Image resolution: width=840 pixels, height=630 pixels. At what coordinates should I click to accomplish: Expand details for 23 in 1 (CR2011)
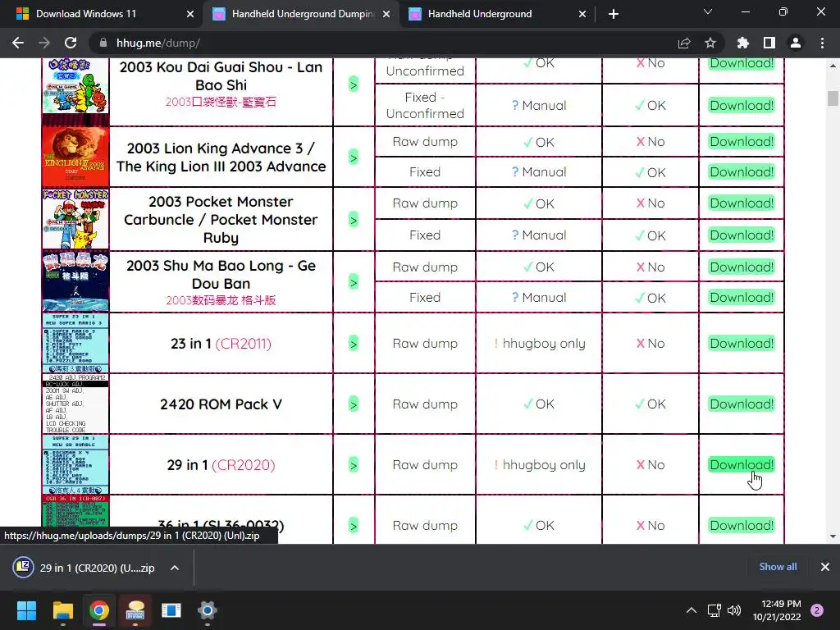[x=354, y=344]
